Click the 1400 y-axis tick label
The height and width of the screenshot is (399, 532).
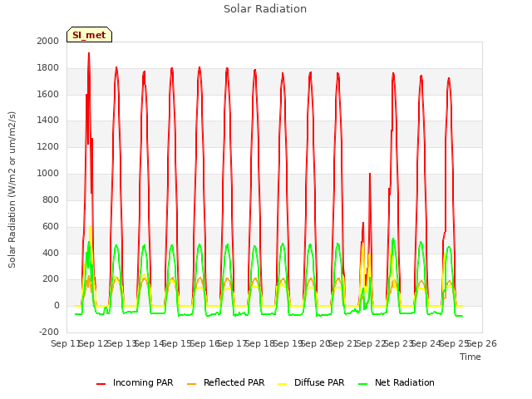tap(48, 120)
